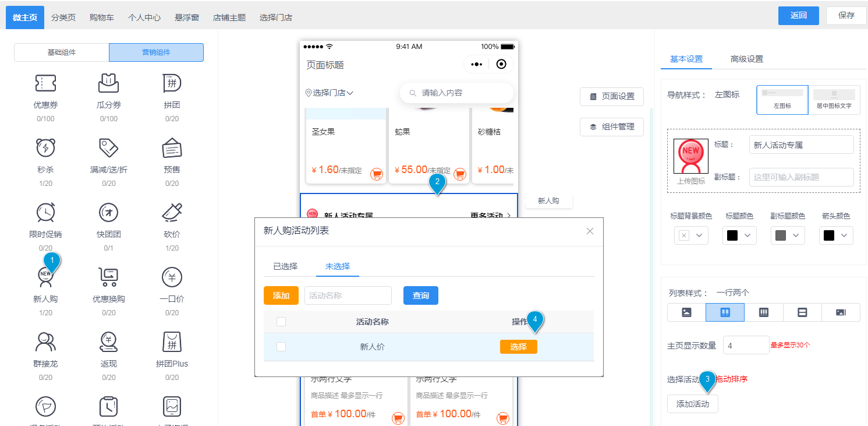Select the 预售 presale component
Viewport: 868px width, 426px height.
[x=172, y=148]
